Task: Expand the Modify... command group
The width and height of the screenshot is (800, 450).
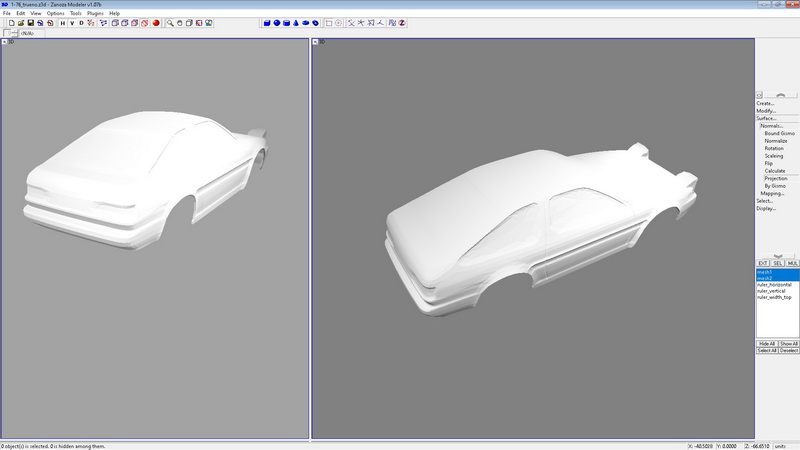Action: coord(766,111)
